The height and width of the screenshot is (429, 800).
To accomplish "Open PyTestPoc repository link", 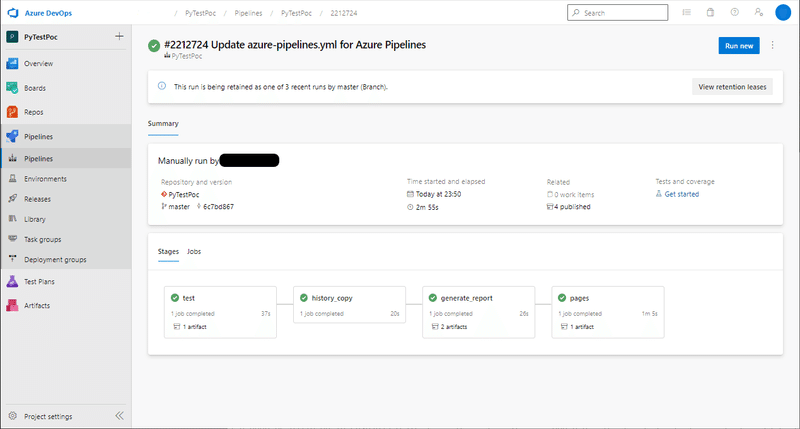I will pos(184,194).
